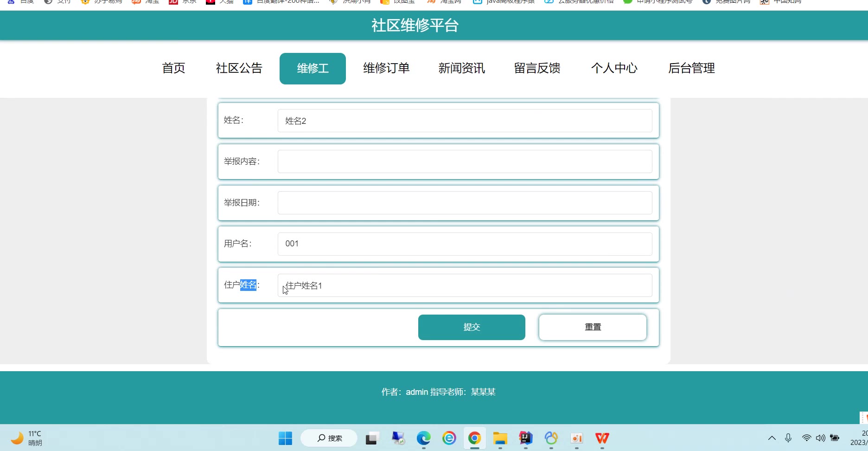Open 后台管理 admin area
The height and width of the screenshot is (451, 868).
click(691, 68)
